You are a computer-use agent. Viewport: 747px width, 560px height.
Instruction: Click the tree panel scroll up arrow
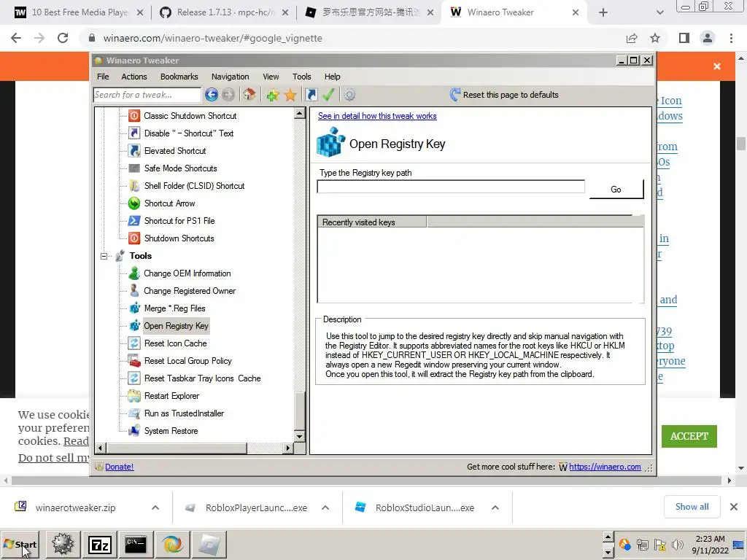(300, 113)
